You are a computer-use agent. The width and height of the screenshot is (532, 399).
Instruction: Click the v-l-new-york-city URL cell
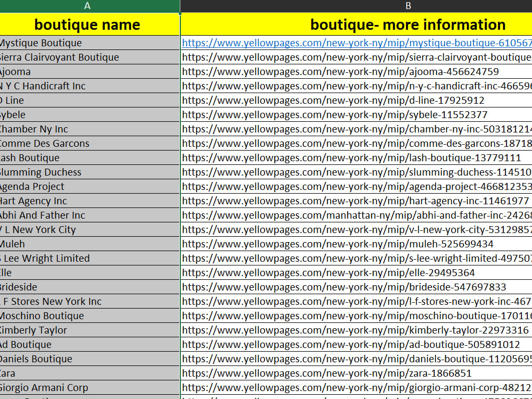(356, 229)
